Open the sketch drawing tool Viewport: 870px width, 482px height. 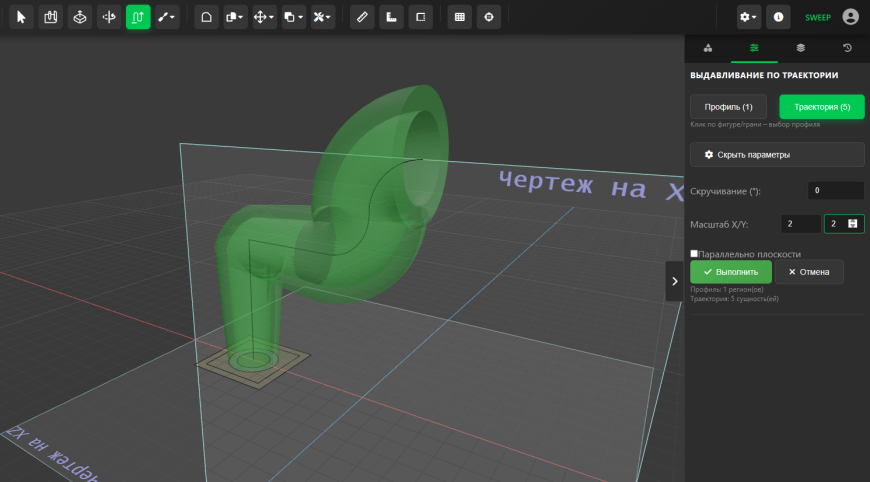pos(50,17)
